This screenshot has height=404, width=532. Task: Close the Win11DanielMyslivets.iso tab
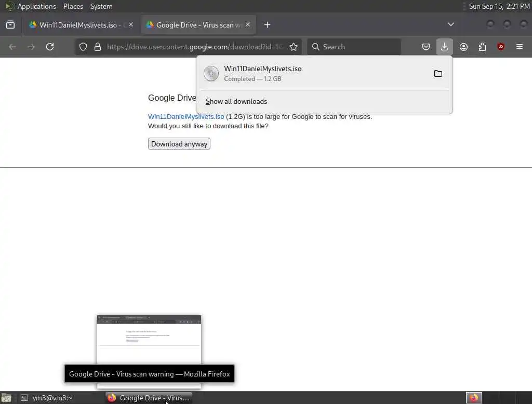point(131,24)
